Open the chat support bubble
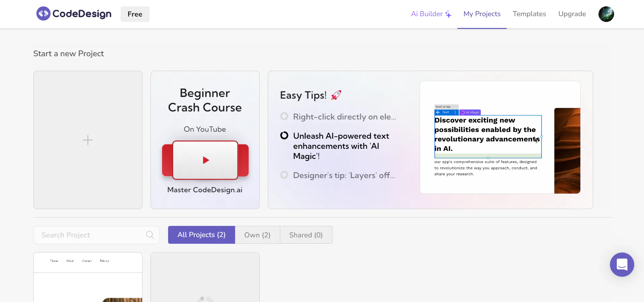 (x=622, y=265)
